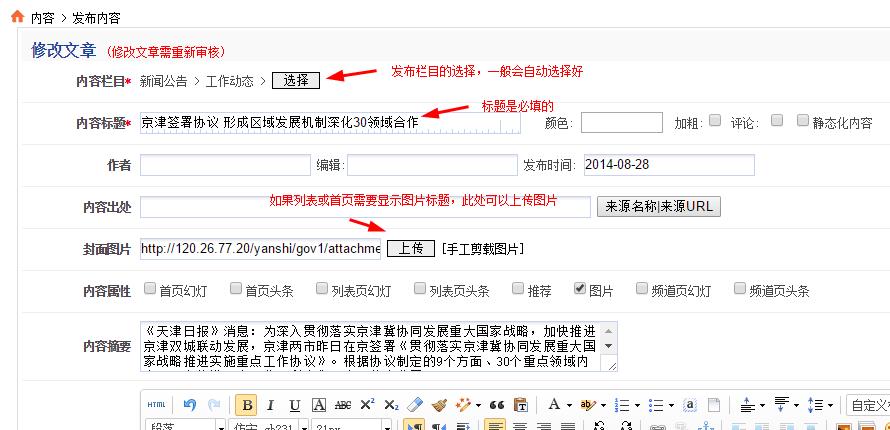This screenshot has width=890, height=430.
Task: Enable the 首页幻灯 checkbox
Action: [150, 289]
